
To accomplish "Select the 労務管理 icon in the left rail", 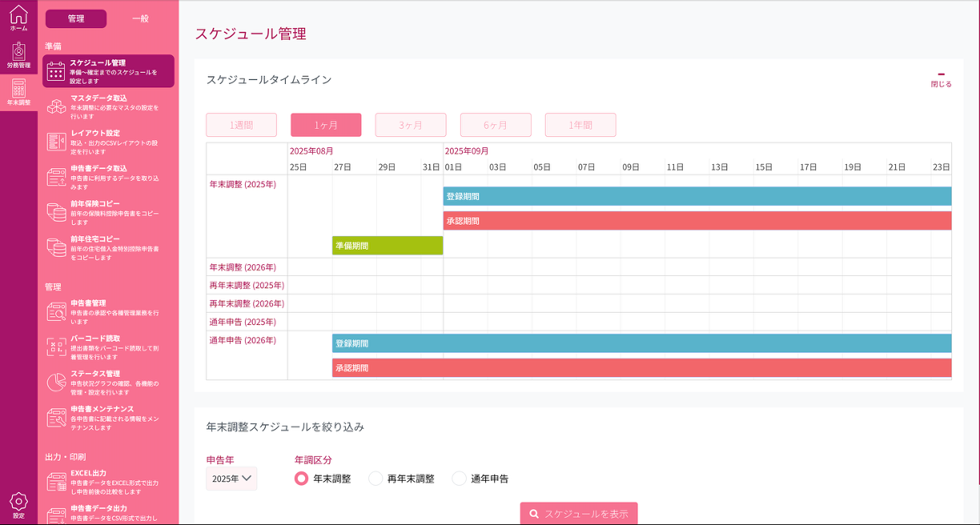I will click(x=18, y=58).
